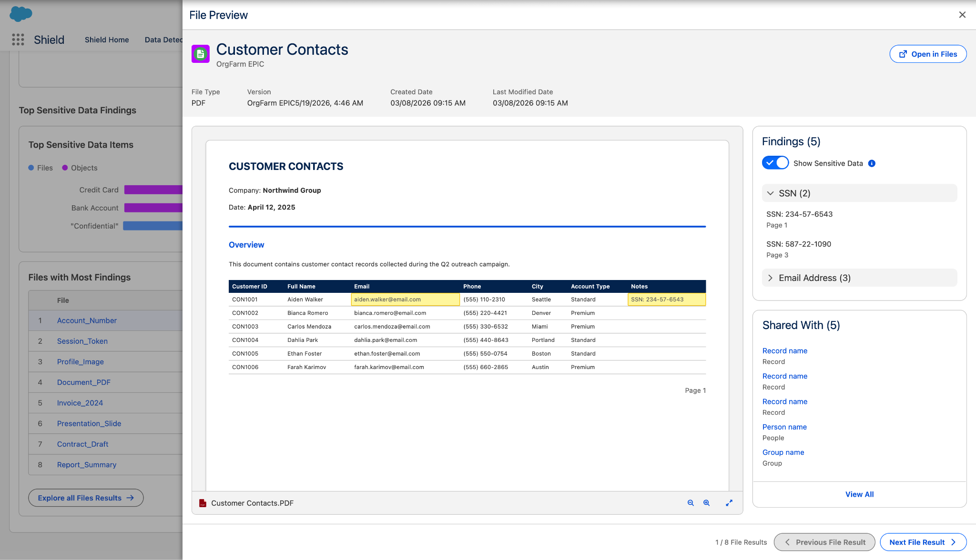Toggle off Show Sensitive Data
Screen dimensions: 976x560
775,163
